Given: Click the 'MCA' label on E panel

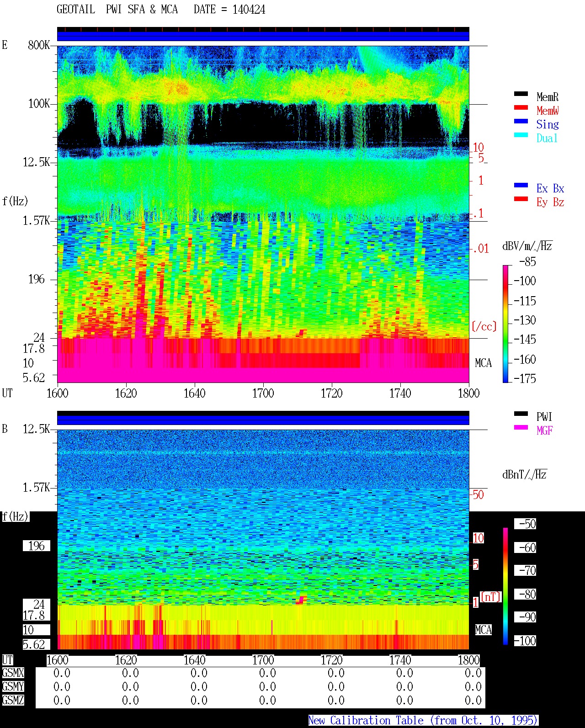Looking at the screenshot, I should click(x=483, y=363).
